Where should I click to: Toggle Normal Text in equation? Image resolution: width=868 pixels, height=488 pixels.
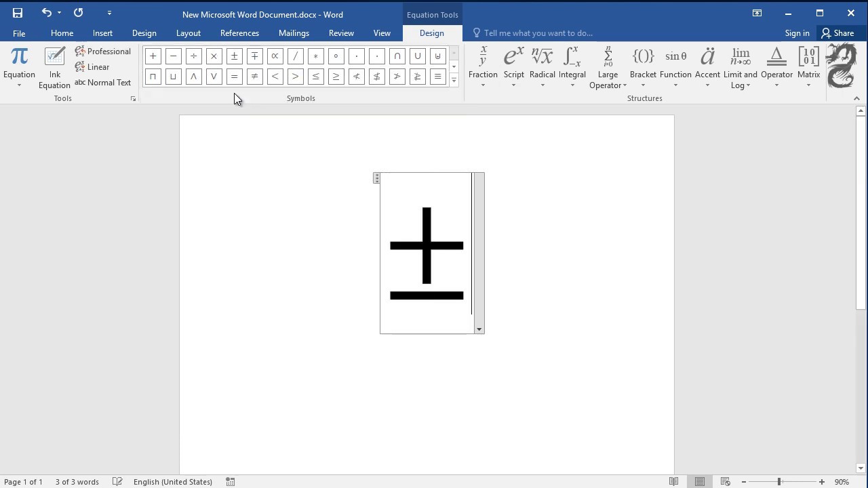click(103, 83)
